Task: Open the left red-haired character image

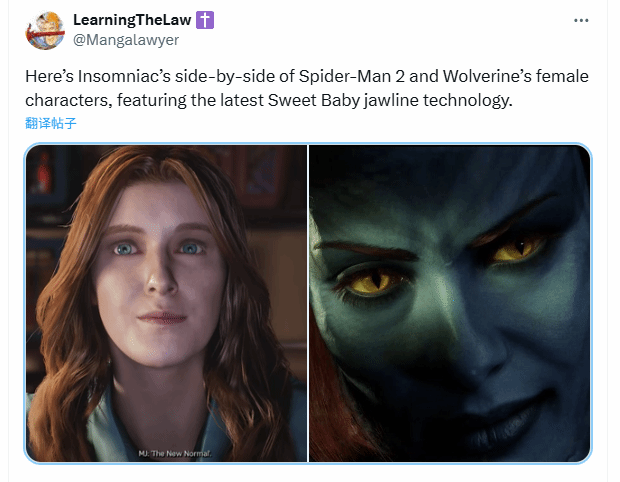Action: pyautogui.click(x=166, y=303)
